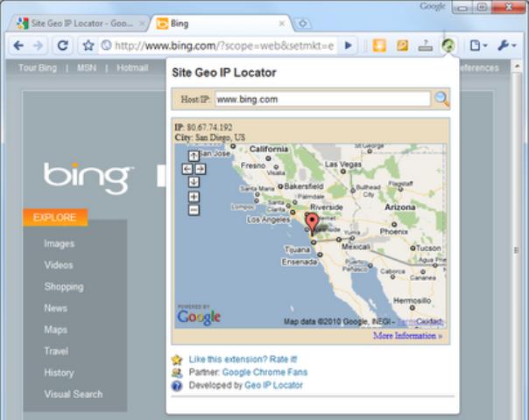
Task: Click the City: San Diego, US text
Action: coord(210,137)
